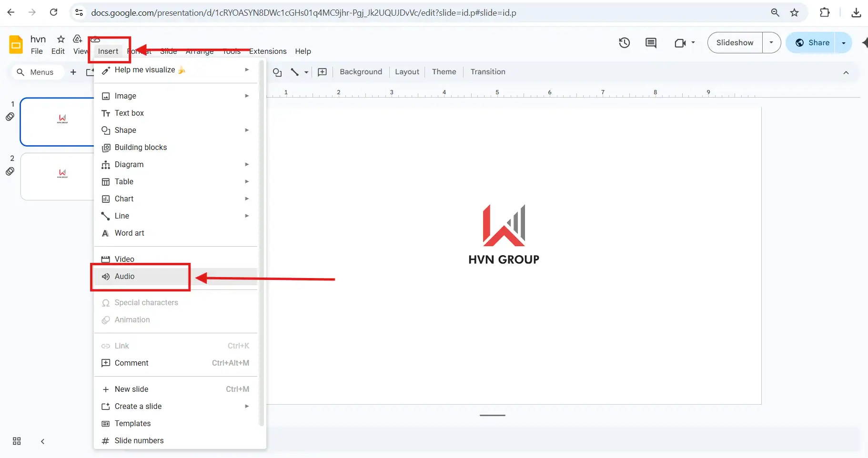Click the Background toolbar button

coord(361,72)
